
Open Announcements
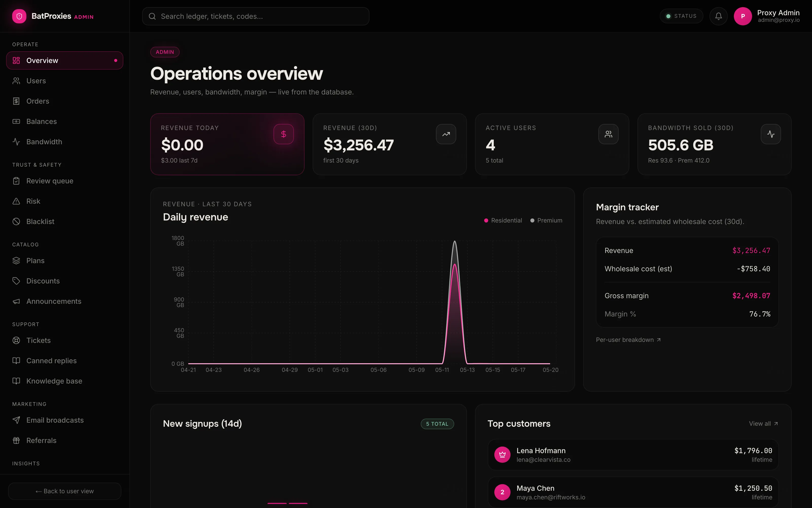[x=64, y=301]
